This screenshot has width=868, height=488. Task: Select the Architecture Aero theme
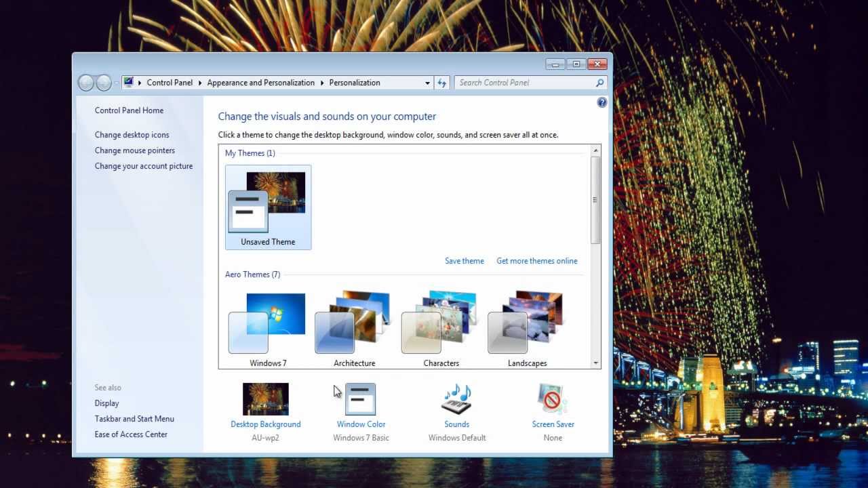click(x=354, y=329)
